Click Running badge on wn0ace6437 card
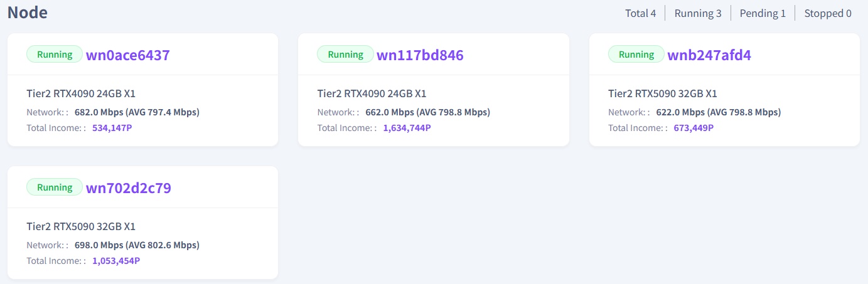 point(55,55)
